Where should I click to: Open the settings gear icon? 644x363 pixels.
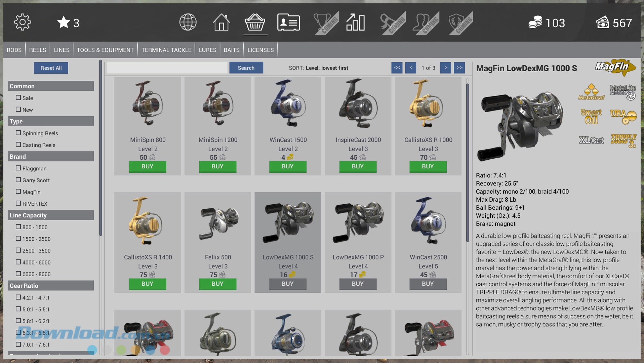(x=23, y=23)
